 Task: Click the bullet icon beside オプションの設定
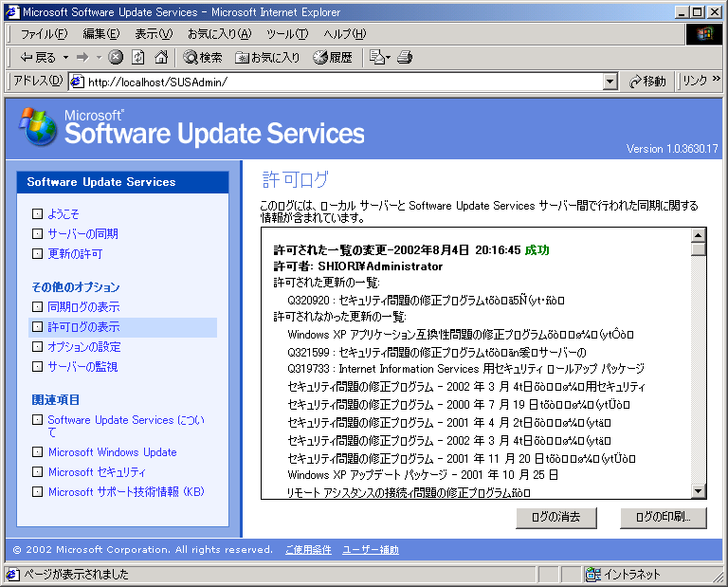point(37,347)
